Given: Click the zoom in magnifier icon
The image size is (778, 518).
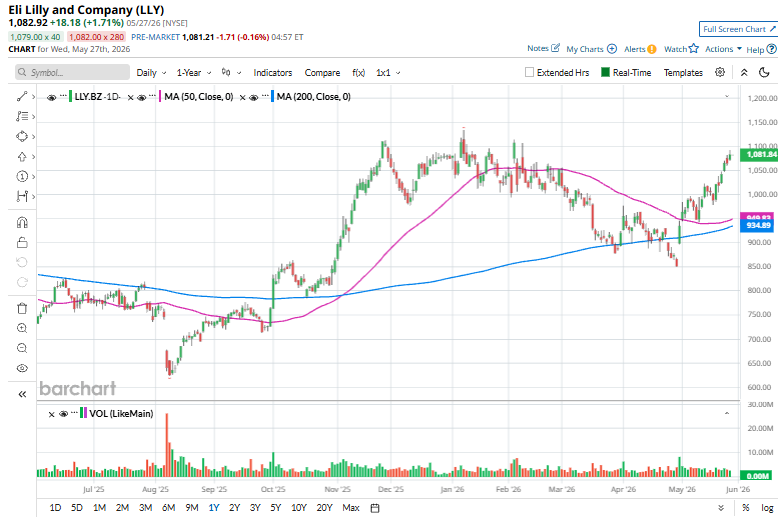Looking at the screenshot, I should 22,328.
